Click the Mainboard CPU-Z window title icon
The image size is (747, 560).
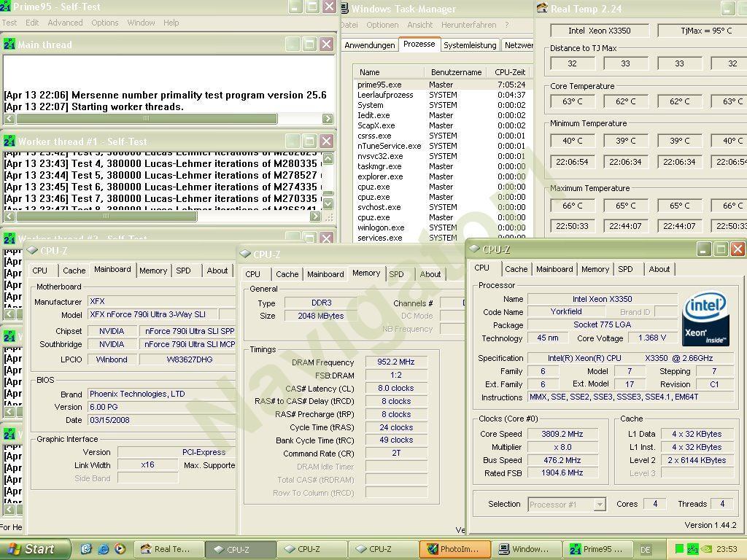pyautogui.click(x=32, y=250)
